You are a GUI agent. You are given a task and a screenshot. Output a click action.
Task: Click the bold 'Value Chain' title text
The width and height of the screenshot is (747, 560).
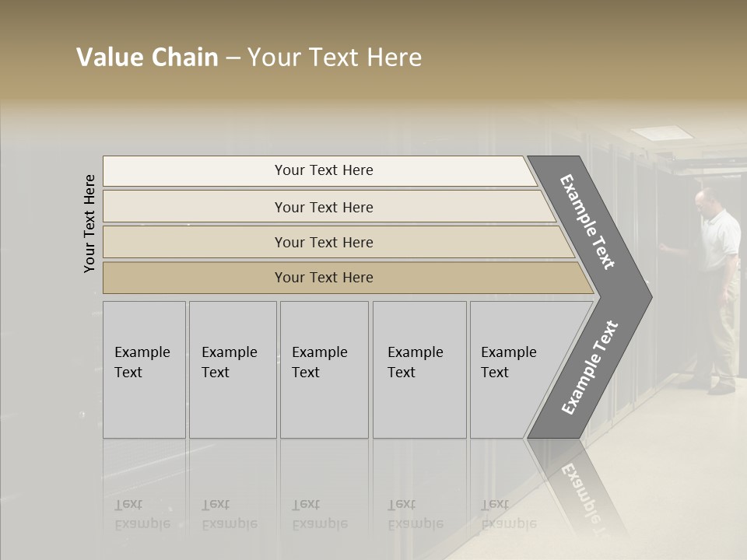[x=147, y=58]
